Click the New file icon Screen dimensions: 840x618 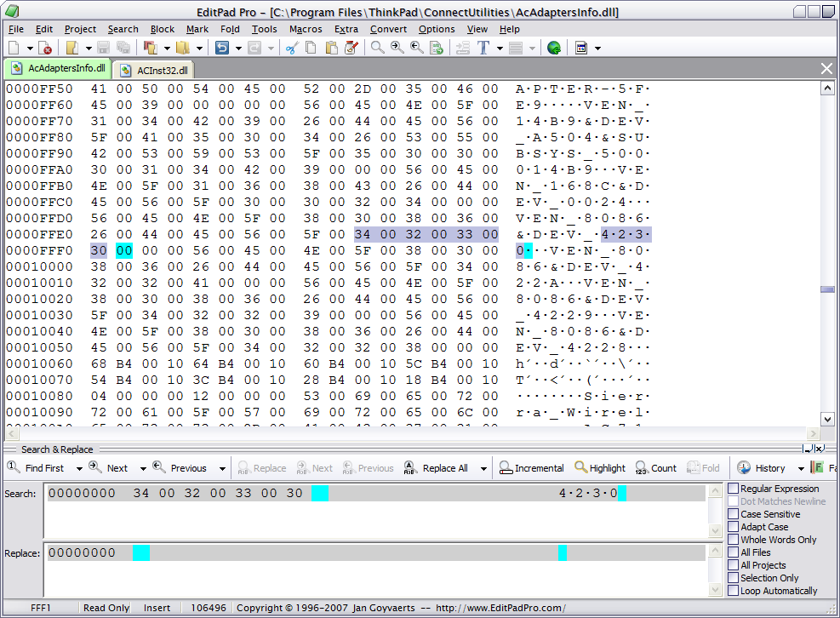pos(14,49)
